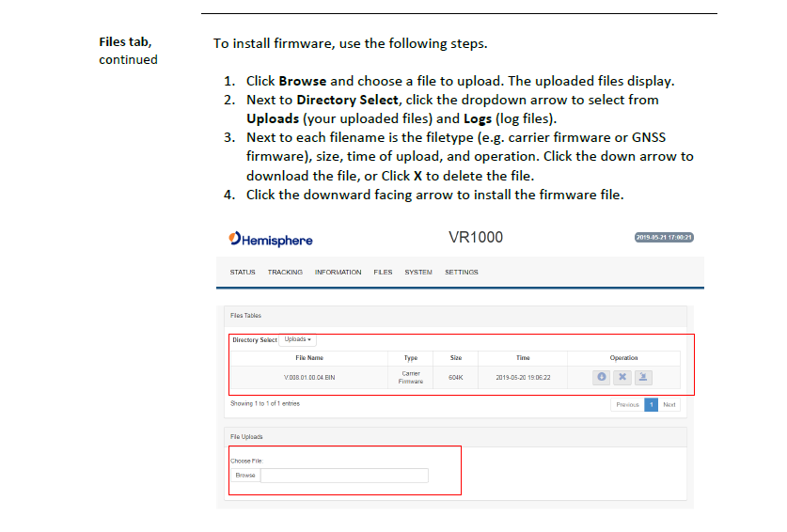Sort table by Time column header
The image size is (787, 532).
(x=523, y=358)
